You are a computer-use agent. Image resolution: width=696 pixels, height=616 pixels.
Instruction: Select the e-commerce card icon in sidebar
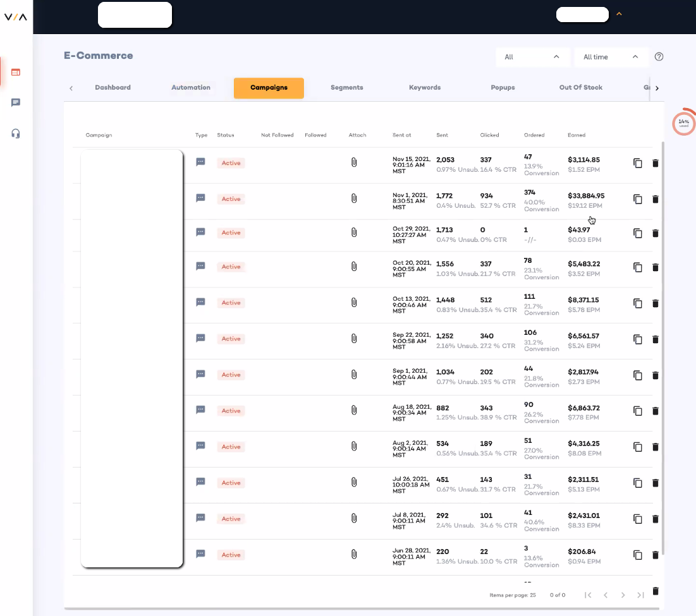coord(16,72)
